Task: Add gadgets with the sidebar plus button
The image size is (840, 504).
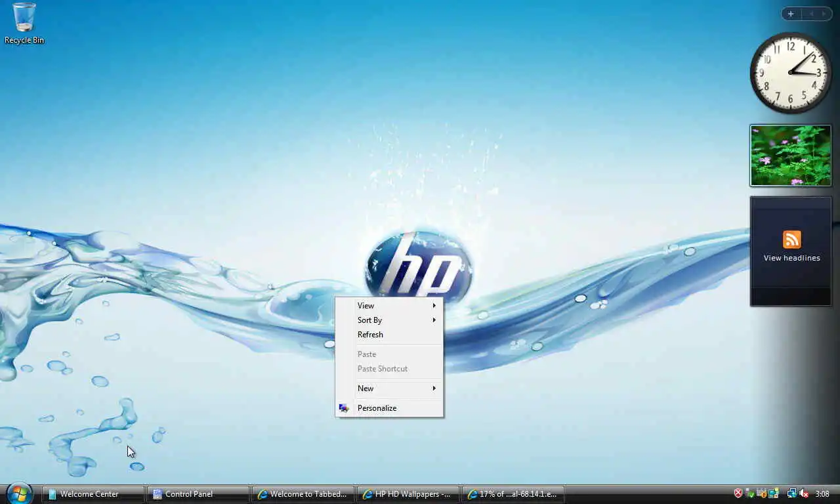Action: click(x=791, y=14)
